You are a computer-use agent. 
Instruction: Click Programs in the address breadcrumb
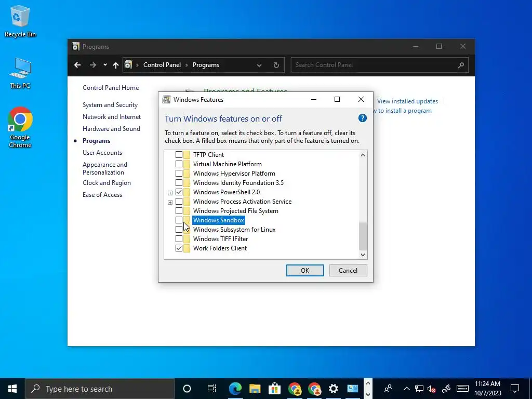(206, 65)
